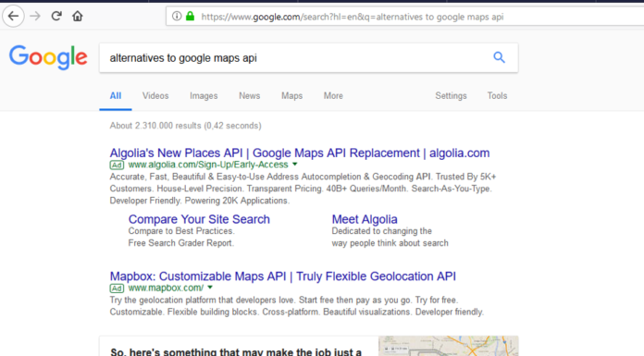644x356 pixels.
Task: Click the Ad badge beside algolia.com URL
Action: [x=117, y=166]
